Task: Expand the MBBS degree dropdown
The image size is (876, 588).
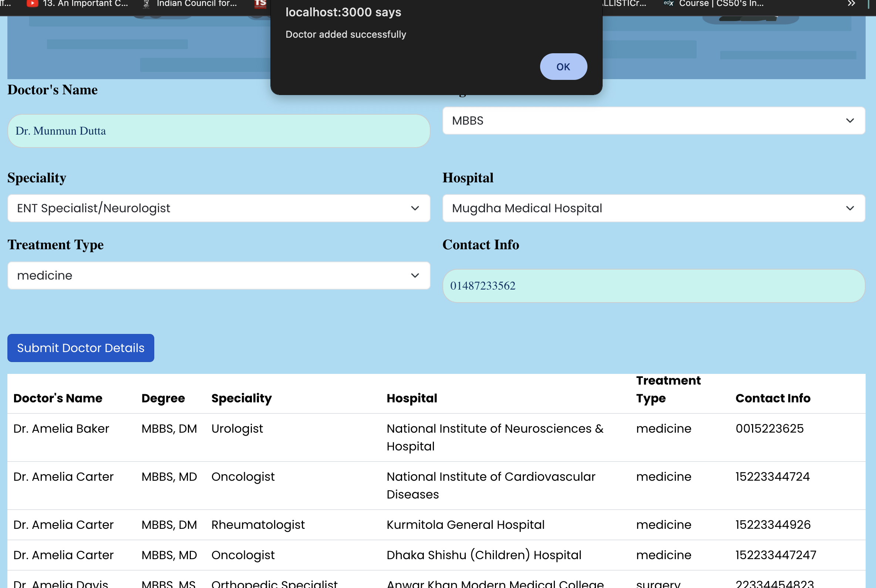Action: 653,121
